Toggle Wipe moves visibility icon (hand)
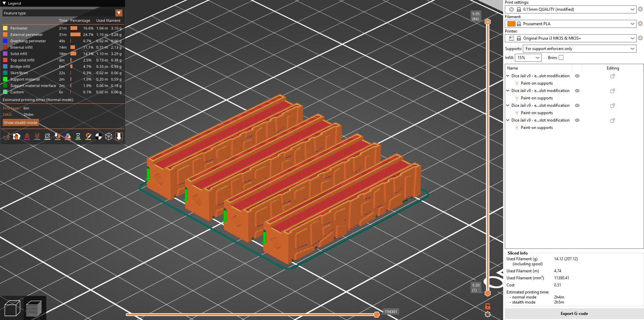 [x=16, y=136]
